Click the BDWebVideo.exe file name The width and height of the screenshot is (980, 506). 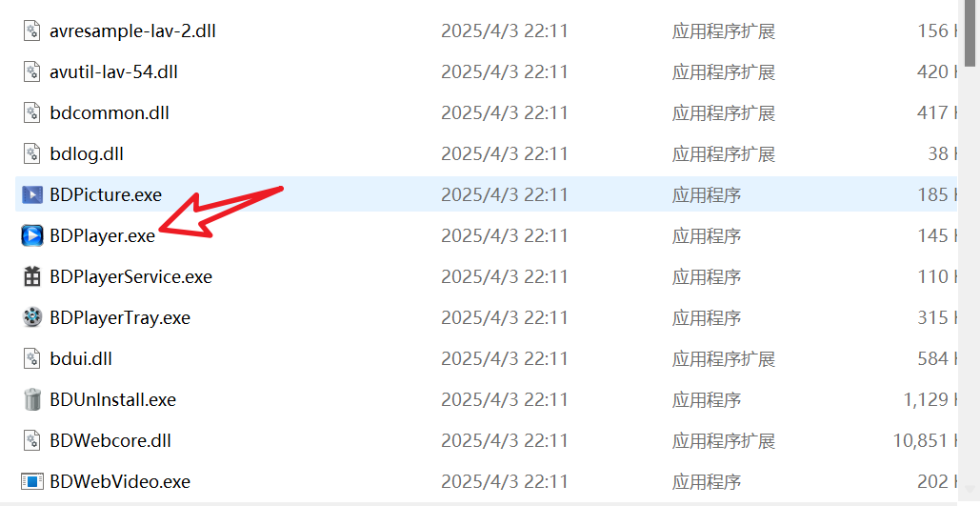click(120, 481)
